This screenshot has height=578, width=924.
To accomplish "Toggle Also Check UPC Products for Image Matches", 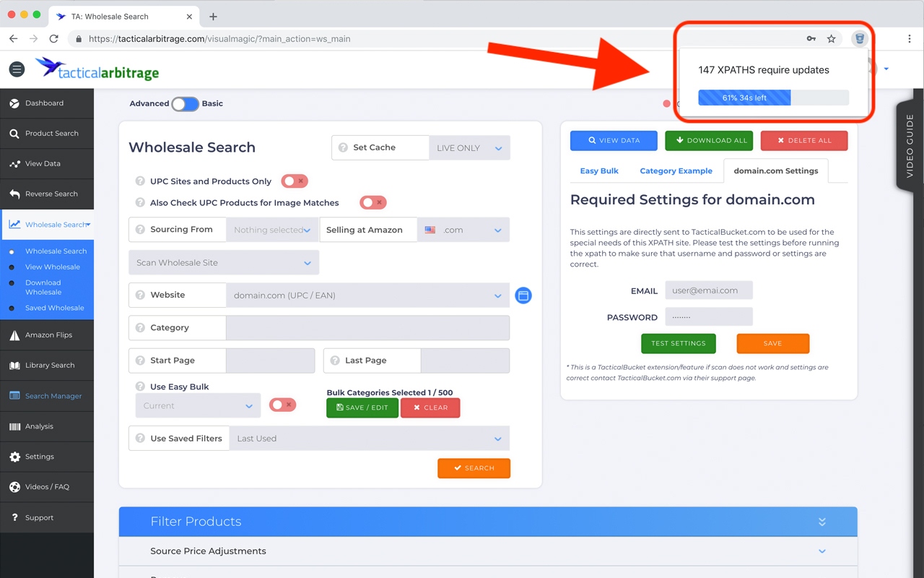I will pos(373,203).
